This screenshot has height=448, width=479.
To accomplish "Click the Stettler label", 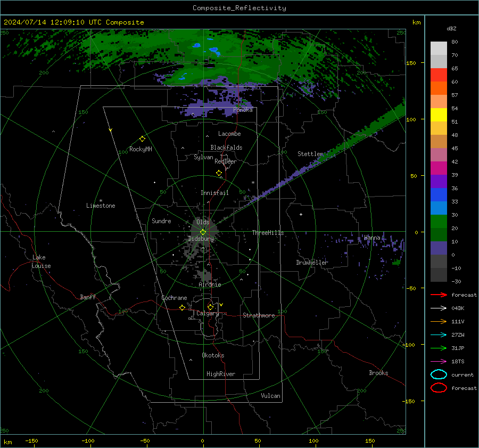I will (310, 154).
